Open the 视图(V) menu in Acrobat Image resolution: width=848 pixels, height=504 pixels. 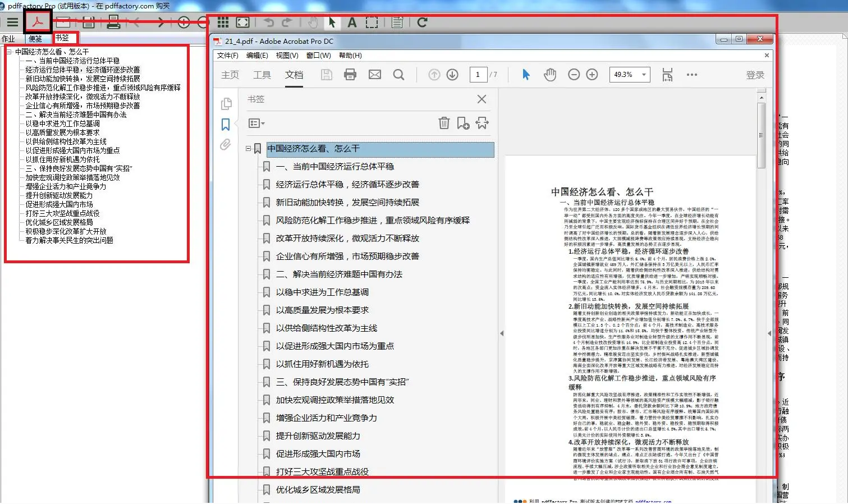coord(287,56)
